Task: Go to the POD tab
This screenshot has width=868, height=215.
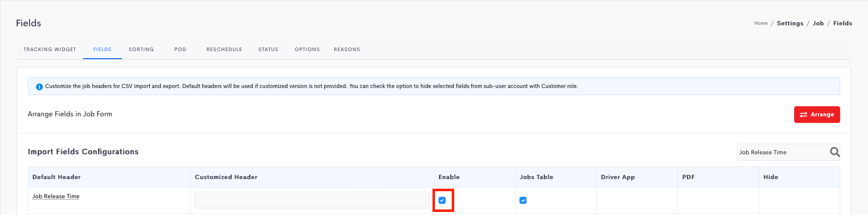Action: (180, 50)
